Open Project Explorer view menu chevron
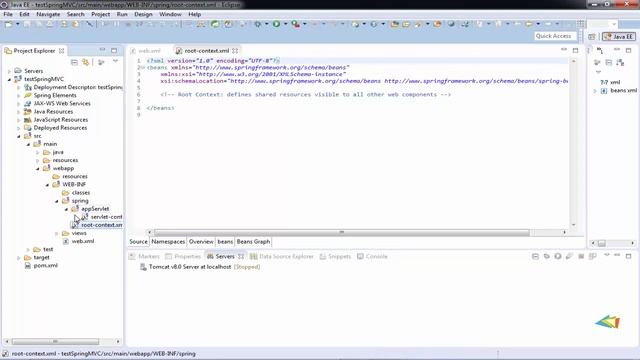This screenshot has height=360, width=640. point(116,62)
